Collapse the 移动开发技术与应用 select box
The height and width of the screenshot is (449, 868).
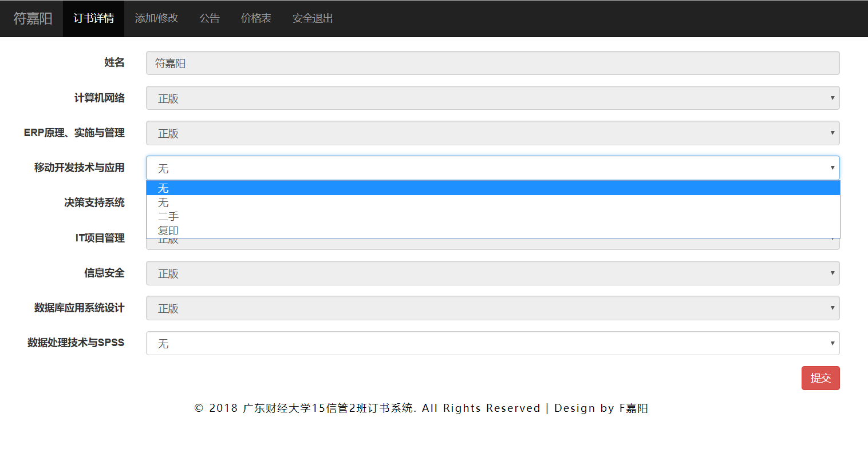[x=492, y=168]
